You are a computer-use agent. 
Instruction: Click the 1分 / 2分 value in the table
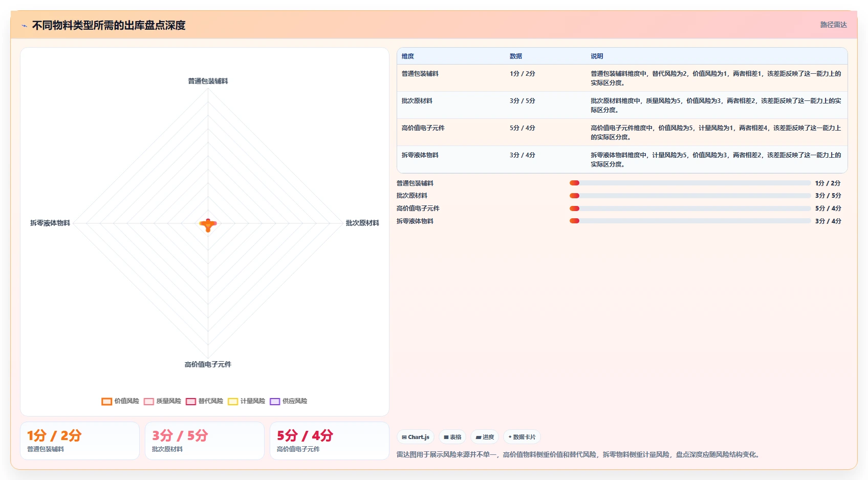523,74
